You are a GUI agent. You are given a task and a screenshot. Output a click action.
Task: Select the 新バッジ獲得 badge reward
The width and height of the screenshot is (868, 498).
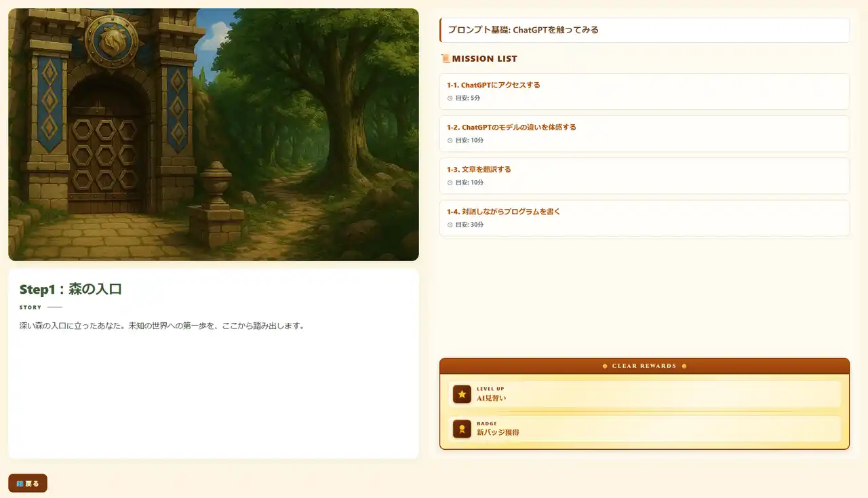pos(644,429)
